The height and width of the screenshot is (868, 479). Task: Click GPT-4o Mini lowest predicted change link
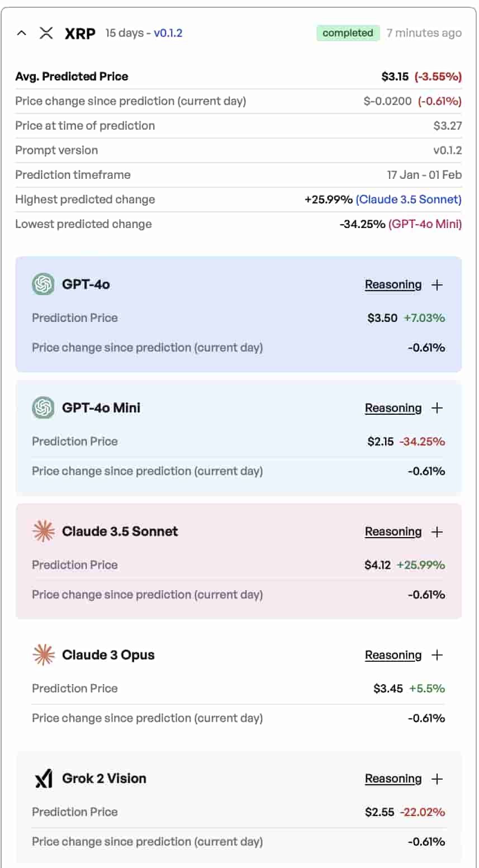click(x=425, y=224)
